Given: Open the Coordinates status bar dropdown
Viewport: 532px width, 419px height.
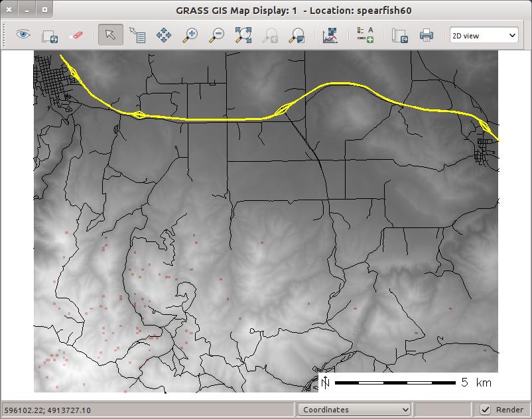Looking at the screenshot, I should click(354, 410).
